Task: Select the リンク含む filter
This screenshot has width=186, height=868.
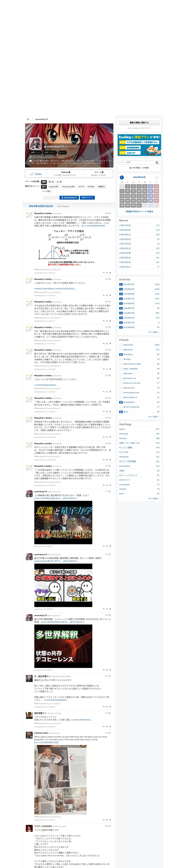Action: (x=47, y=191)
